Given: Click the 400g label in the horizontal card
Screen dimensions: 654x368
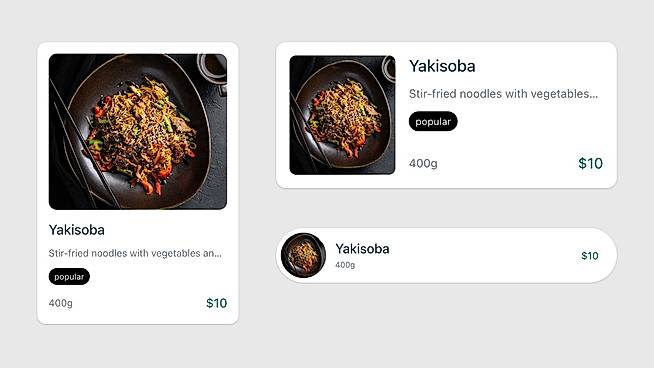Looking at the screenshot, I should click(423, 163).
